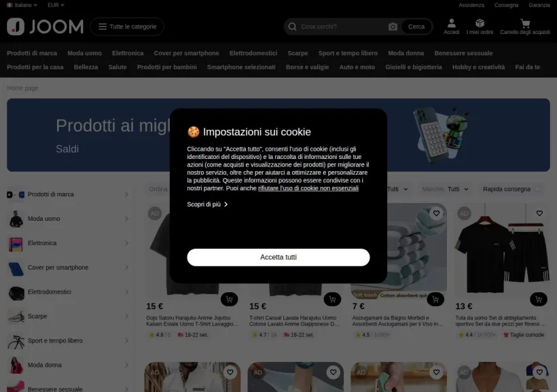Click the Elettronica sidebar thumbnail icon

tap(16, 243)
